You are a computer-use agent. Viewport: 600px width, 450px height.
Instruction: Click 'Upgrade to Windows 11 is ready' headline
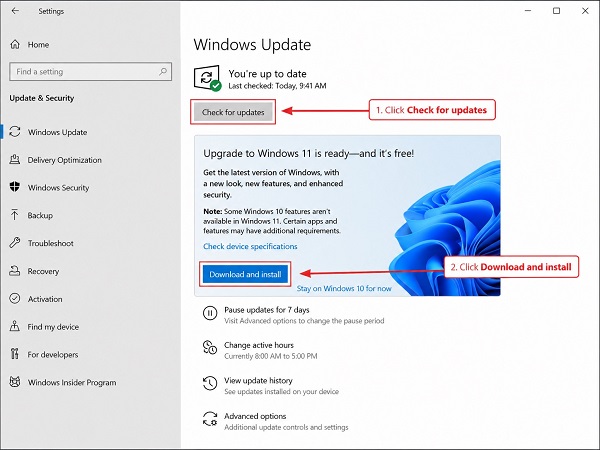(308, 153)
